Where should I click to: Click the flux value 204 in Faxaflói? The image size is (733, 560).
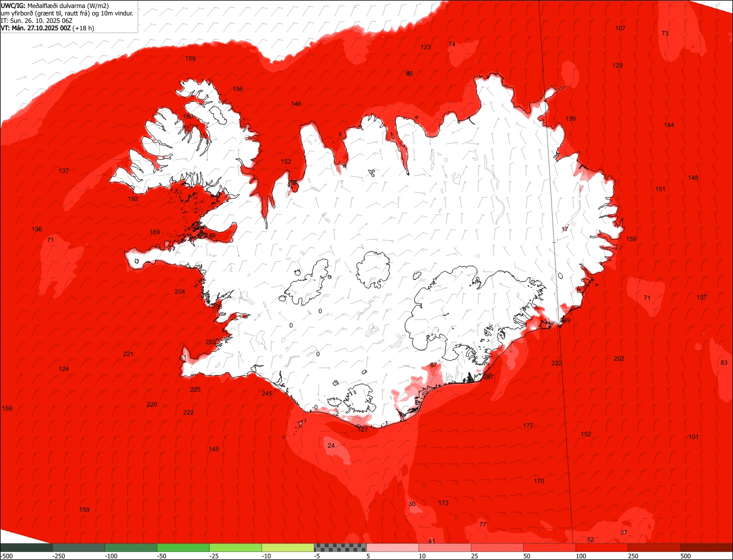(x=180, y=291)
